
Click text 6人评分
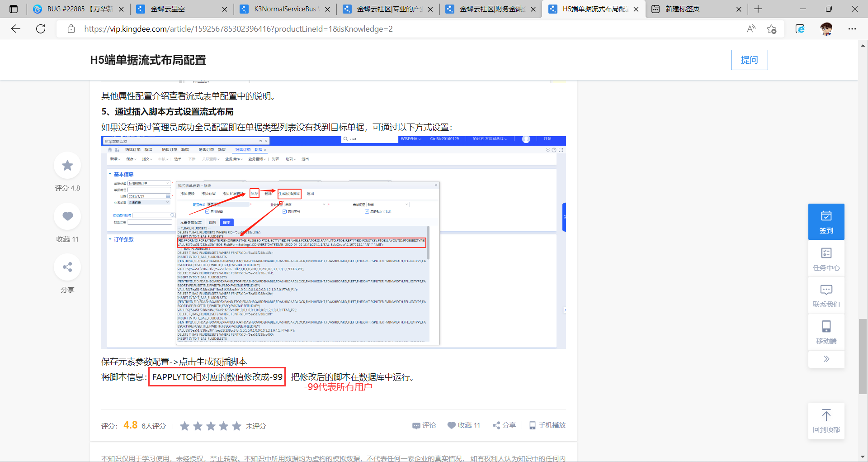pos(154,426)
